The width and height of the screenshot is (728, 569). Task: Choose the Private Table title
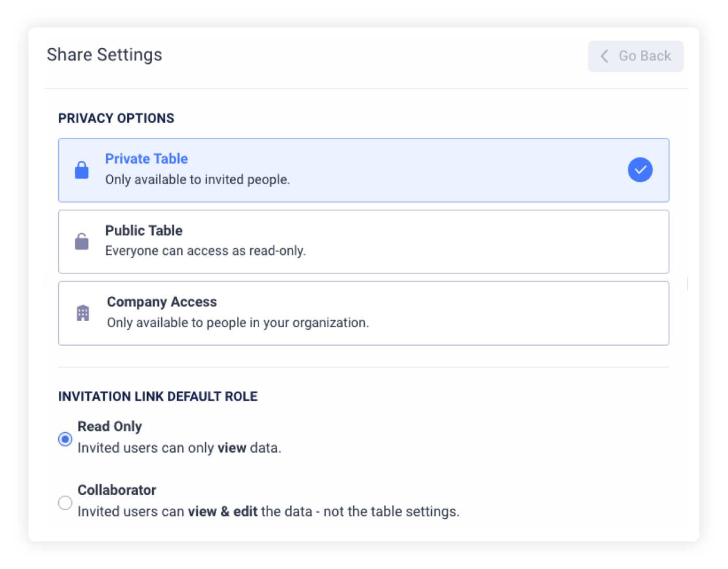point(146,159)
